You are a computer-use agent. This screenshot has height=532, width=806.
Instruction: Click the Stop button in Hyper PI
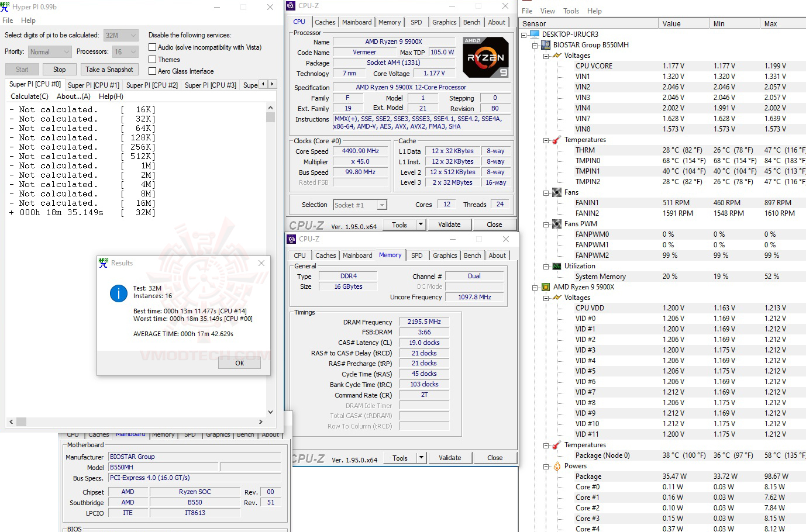coord(60,70)
